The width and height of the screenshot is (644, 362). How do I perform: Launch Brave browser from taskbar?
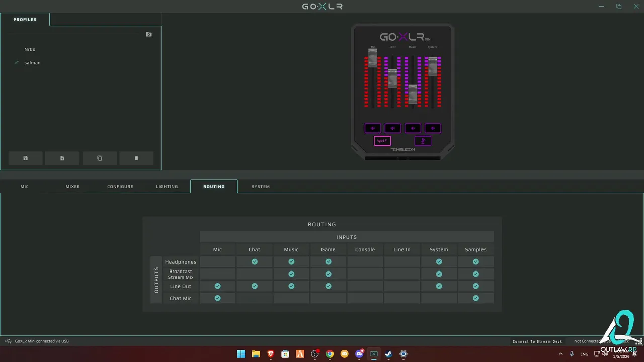point(270,354)
